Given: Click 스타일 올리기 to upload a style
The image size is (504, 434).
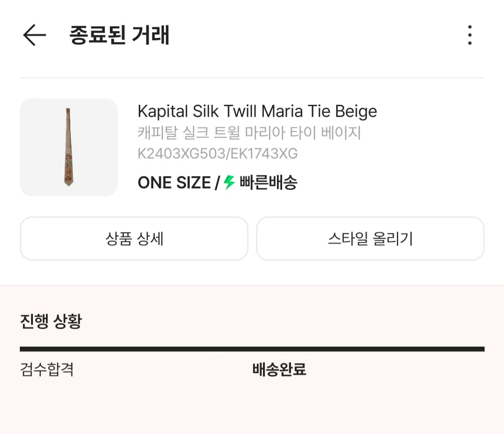Looking at the screenshot, I should (x=370, y=238).
